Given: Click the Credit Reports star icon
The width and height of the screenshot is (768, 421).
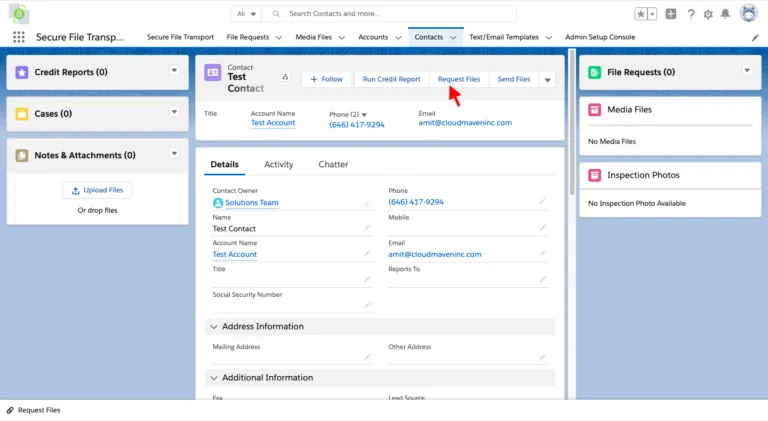Looking at the screenshot, I should [22, 72].
